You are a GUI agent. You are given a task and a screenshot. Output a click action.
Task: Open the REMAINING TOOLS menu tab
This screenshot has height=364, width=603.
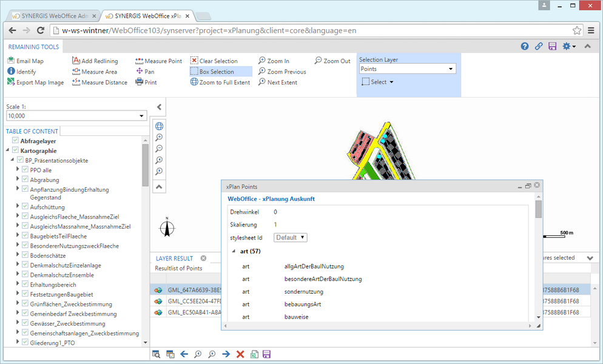pyautogui.click(x=33, y=46)
